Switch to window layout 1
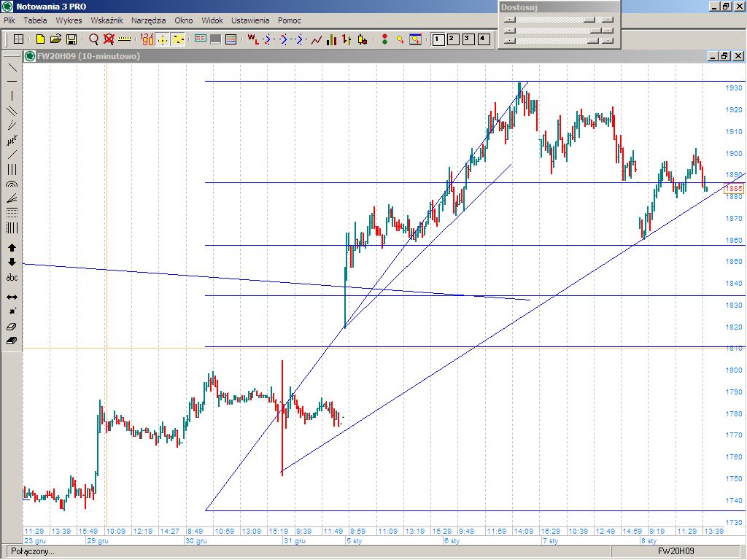 [x=438, y=39]
